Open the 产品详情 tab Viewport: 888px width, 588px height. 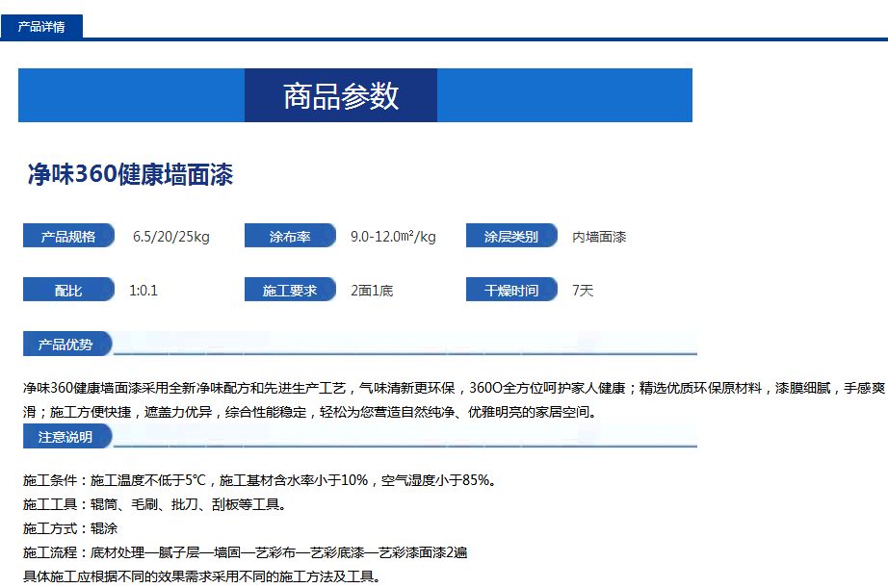[x=41, y=27]
